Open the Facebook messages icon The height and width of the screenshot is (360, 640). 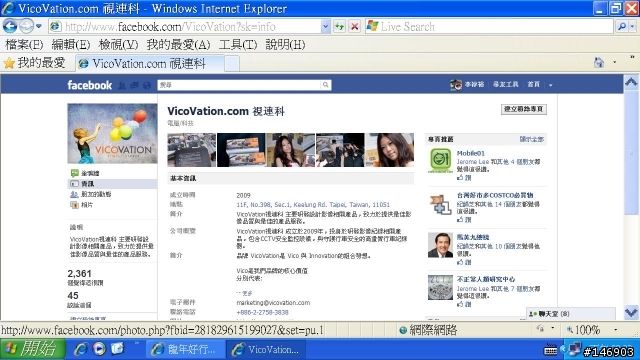pos(134,85)
